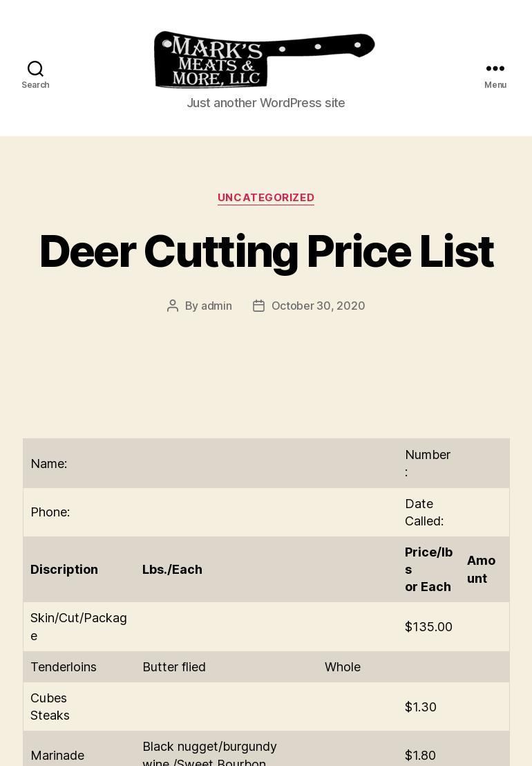Click the calendar date icon

[x=258, y=306]
